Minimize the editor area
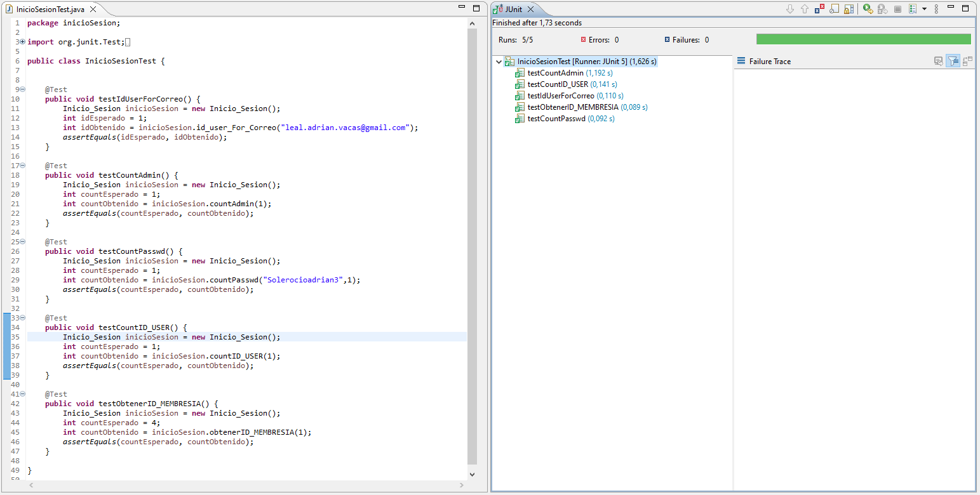This screenshot has width=980, height=495. 462,7
